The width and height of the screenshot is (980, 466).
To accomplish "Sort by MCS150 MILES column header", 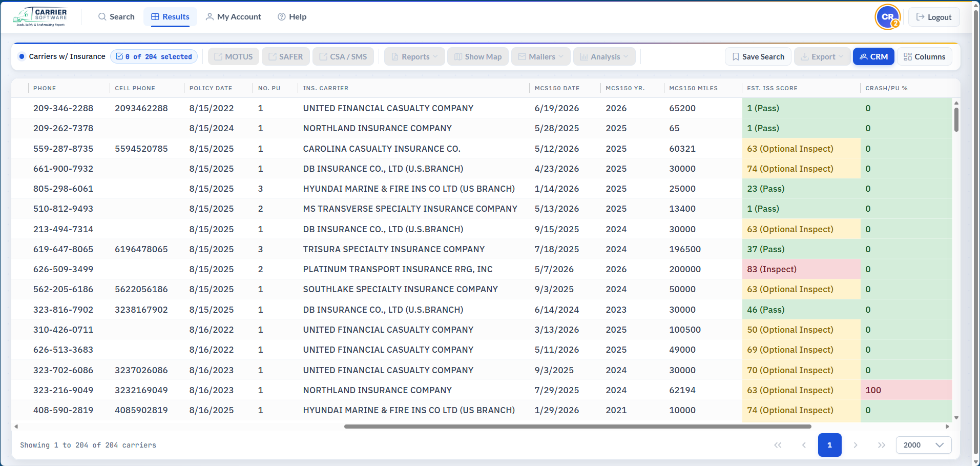I will (x=693, y=88).
